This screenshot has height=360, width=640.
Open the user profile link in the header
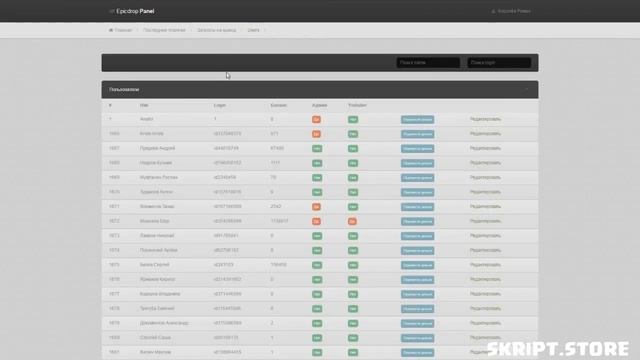[511, 11]
